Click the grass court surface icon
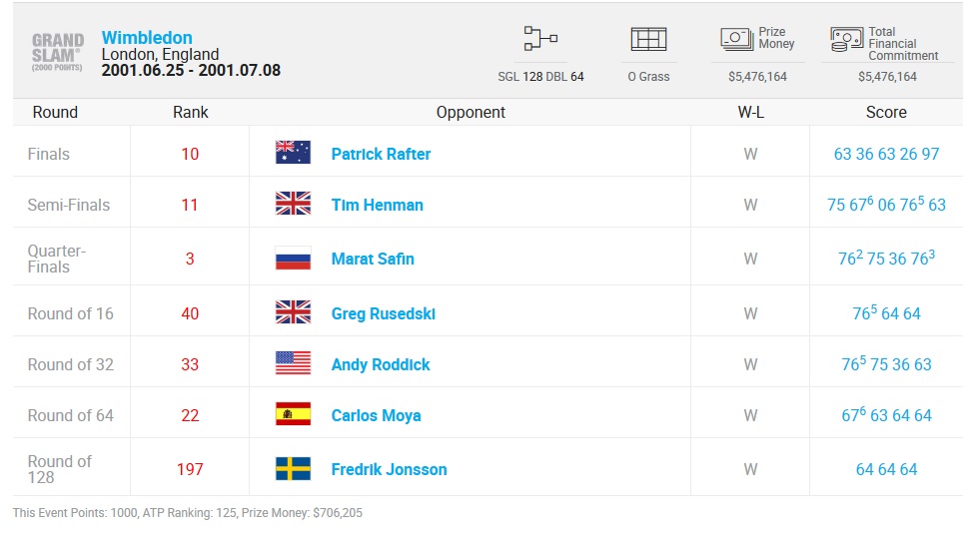 (648, 39)
